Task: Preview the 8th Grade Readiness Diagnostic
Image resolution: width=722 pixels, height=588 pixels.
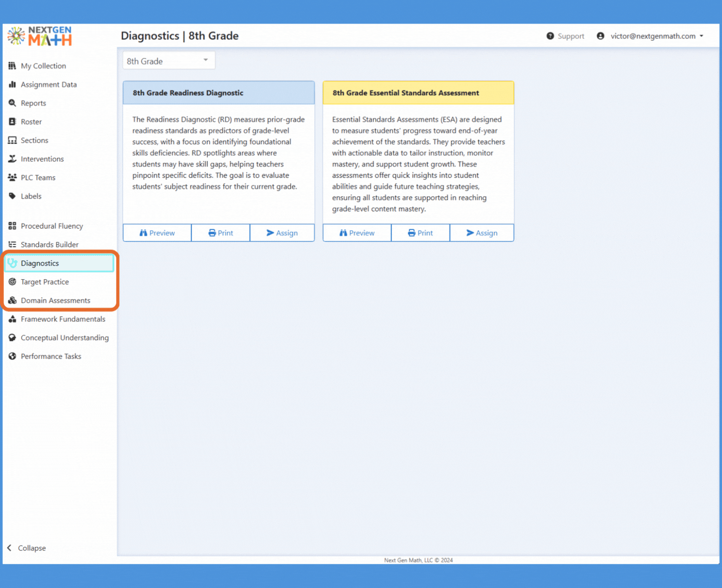Action: (x=157, y=233)
